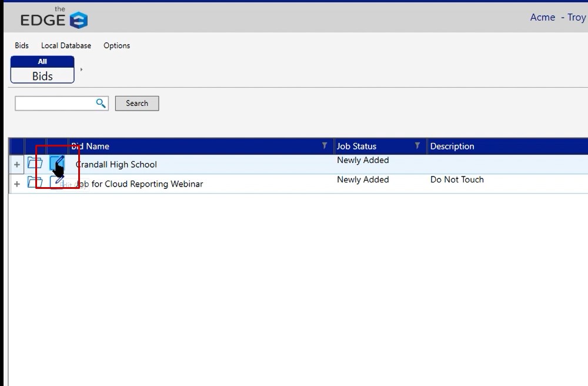Sort by the Description column header
Screen dimensions: 588x386
[452, 146]
